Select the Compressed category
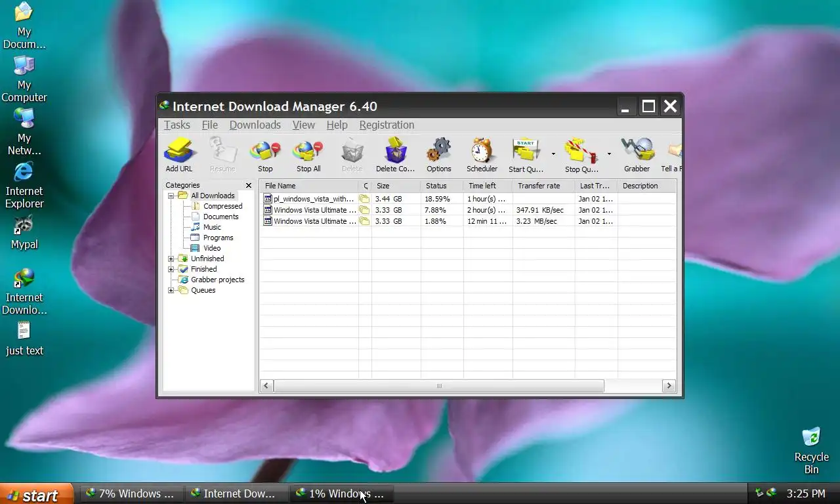 tap(222, 206)
